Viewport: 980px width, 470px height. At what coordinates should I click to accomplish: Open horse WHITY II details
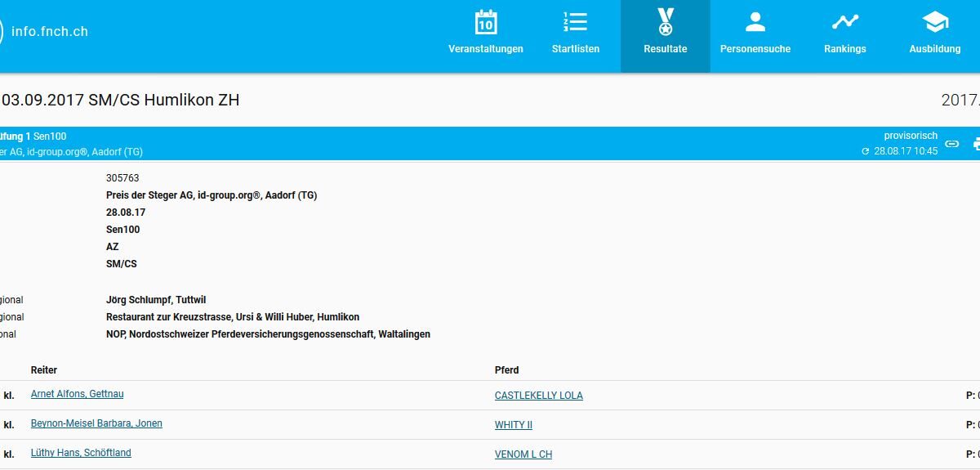pyautogui.click(x=513, y=425)
